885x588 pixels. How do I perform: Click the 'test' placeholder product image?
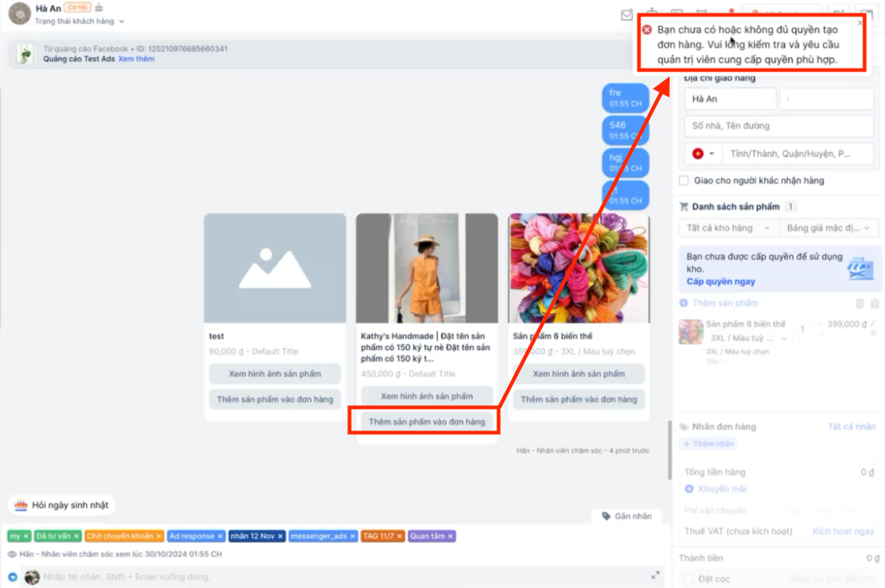coord(274,268)
